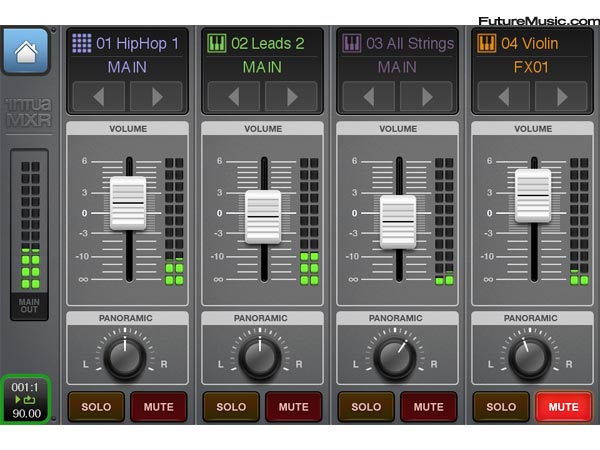Click the All Strings volume fader handle
This screenshot has width=600, height=450.
(x=398, y=222)
